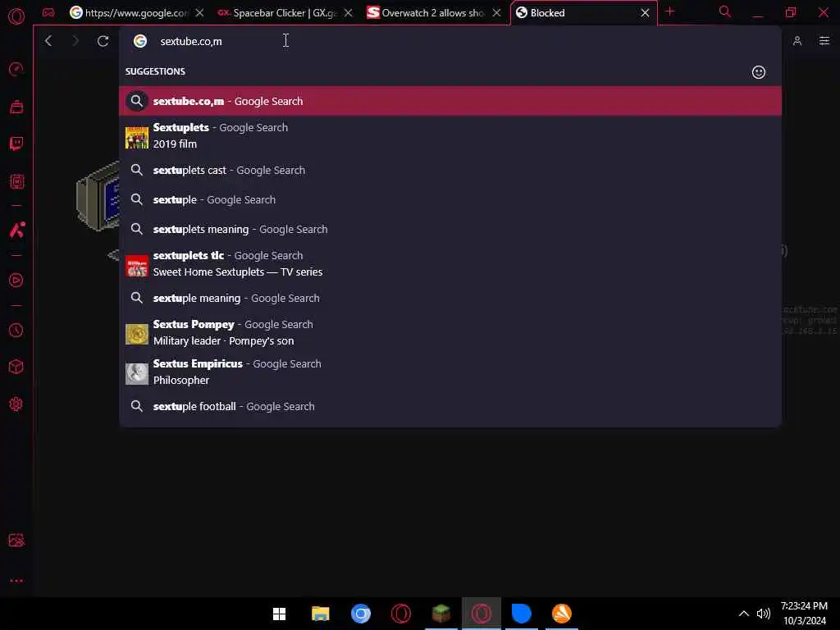The image size is (840, 630).
Task: Close the Blocked tab
Action: [x=645, y=13]
